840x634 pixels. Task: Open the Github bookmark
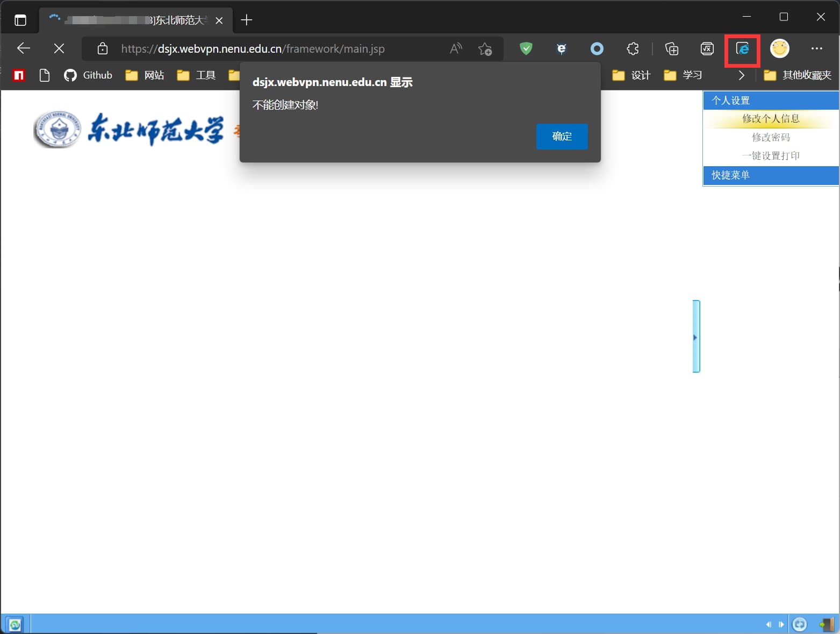tap(88, 75)
